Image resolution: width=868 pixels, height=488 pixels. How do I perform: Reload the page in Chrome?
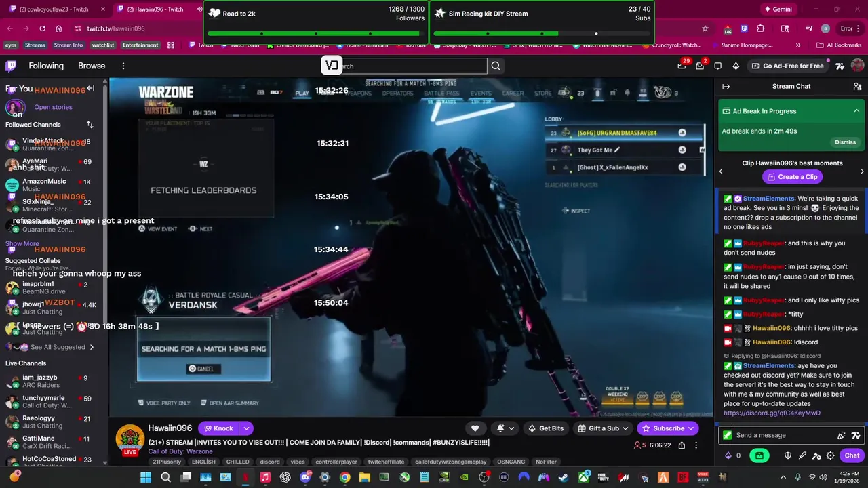point(42,28)
